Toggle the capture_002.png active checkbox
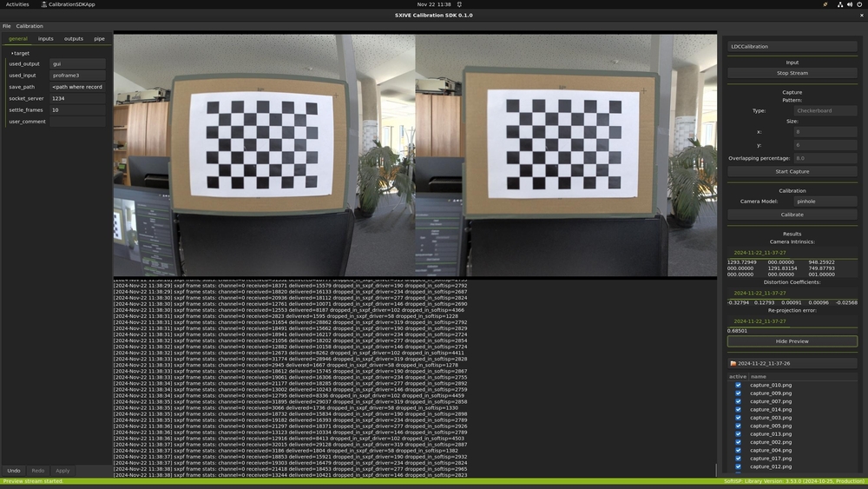Viewport: 868px width, 489px height. pyautogui.click(x=739, y=442)
